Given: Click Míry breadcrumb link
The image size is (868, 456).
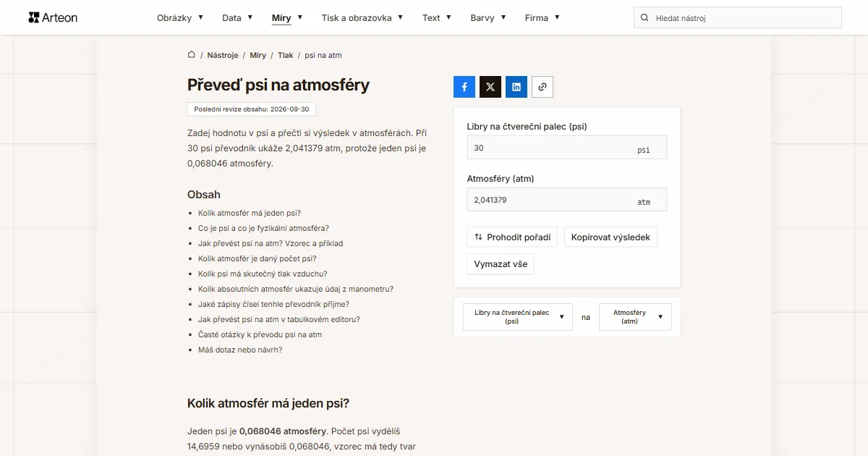Looking at the screenshot, I should (x=258, y=55).
